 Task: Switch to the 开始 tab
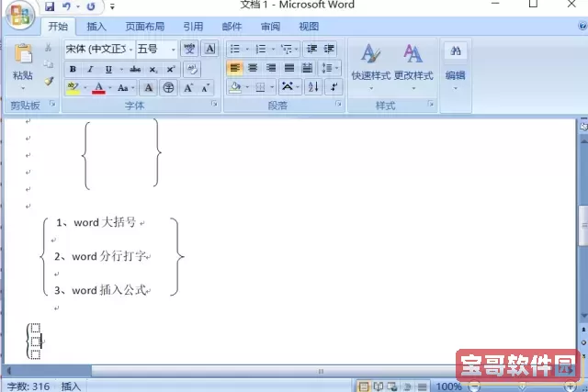pos(58,27)
